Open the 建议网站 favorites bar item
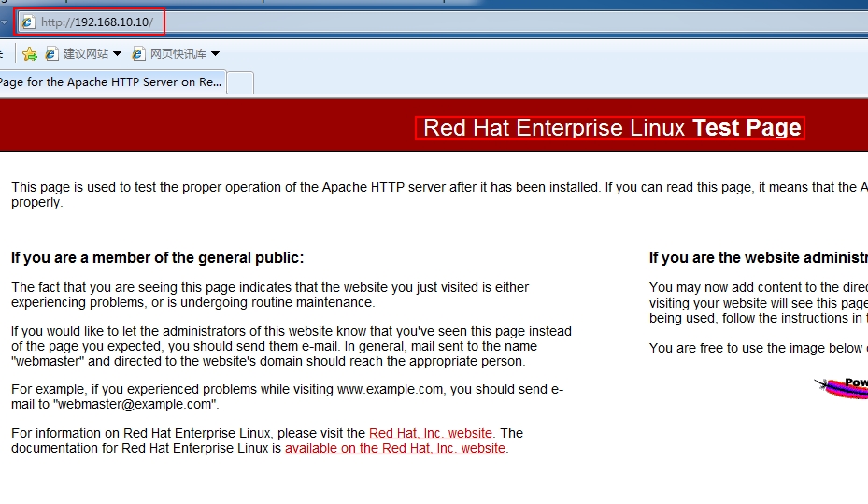The height and width of the screenshot is (504, 868). 85,54
